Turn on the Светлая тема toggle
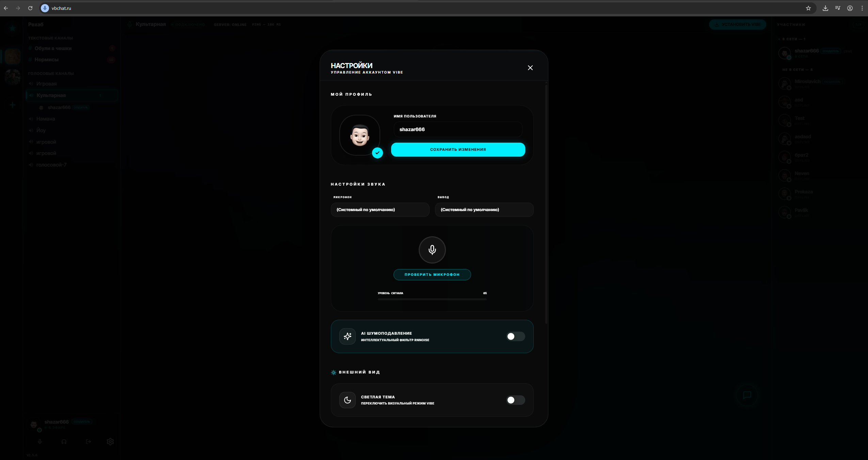This screenshot has width=868, height=460. click(515, 400)
